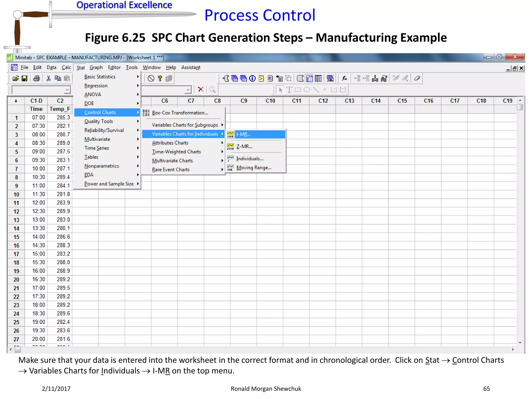Select the arrow pointer graph tool
The width and height of the screenshot is (532, 399).
click(x=280, y=90)
